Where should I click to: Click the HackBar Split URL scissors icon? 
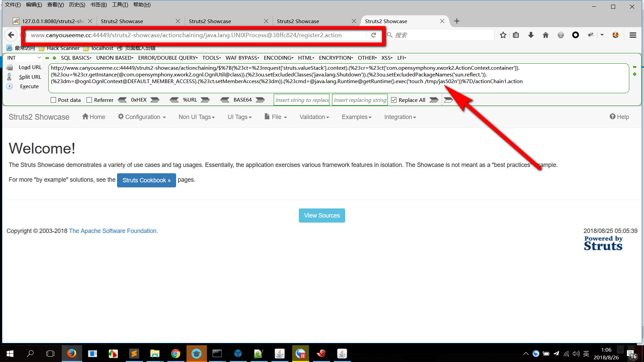(x=9, y=77)
